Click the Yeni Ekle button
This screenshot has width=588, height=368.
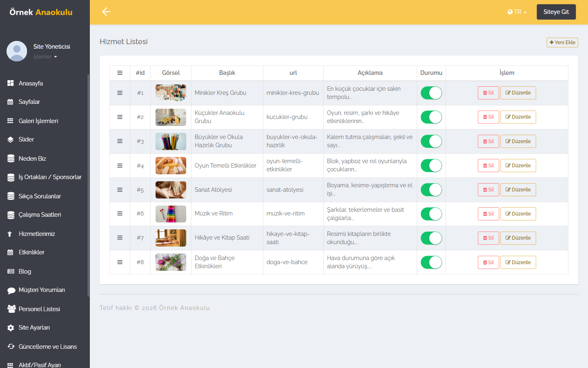[x=562, y=42]
